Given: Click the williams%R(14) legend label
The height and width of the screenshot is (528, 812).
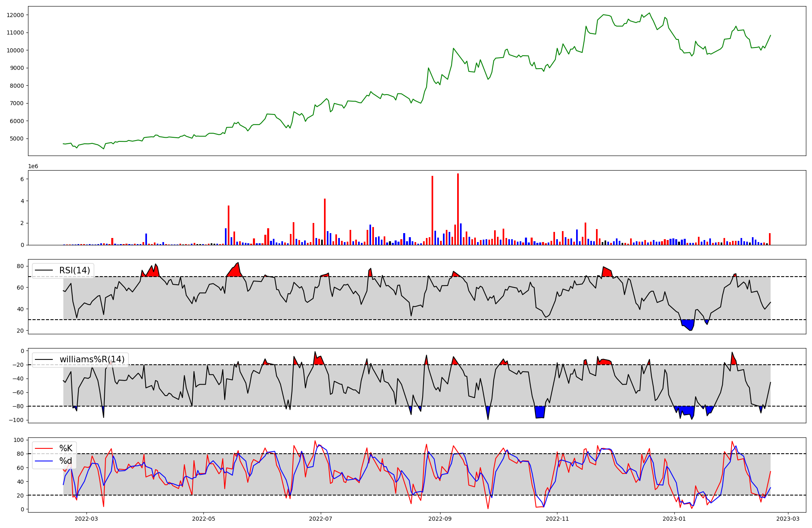Looking at the screenshot, I should [x=92, y=359].
